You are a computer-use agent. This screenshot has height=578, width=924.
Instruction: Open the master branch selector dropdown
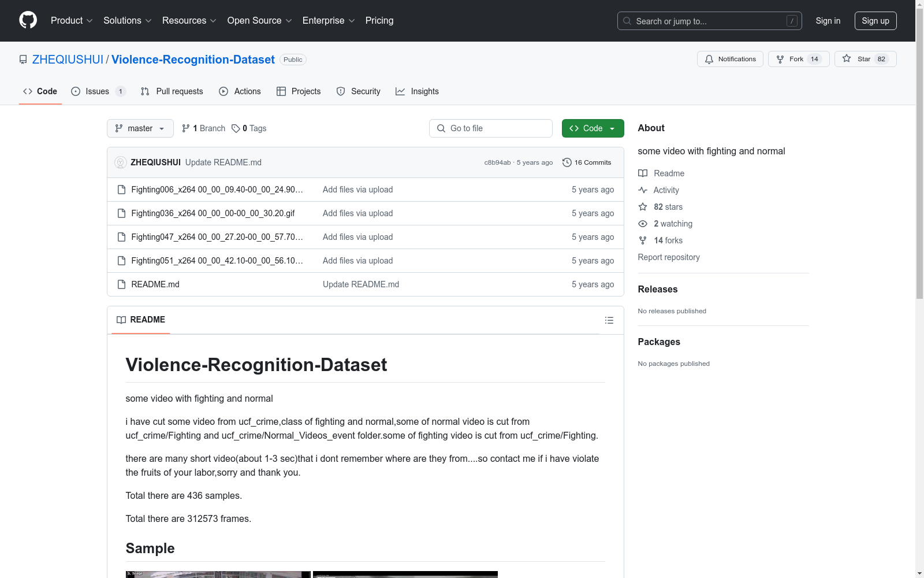pyautogui.click(x=140, y=128)
